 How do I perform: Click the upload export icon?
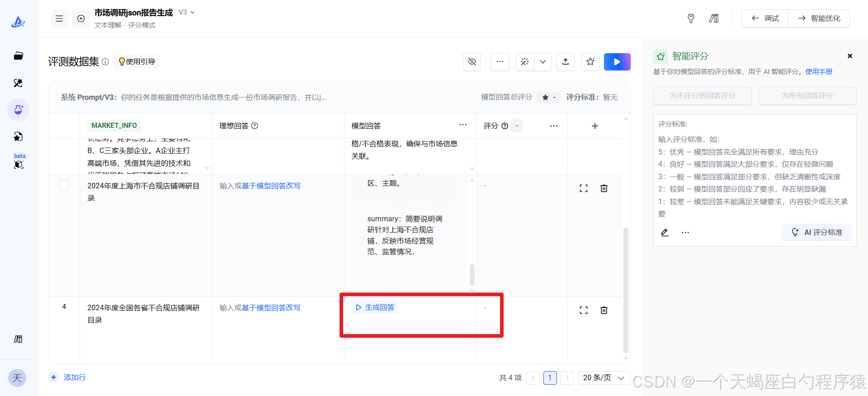click(566, 62)
